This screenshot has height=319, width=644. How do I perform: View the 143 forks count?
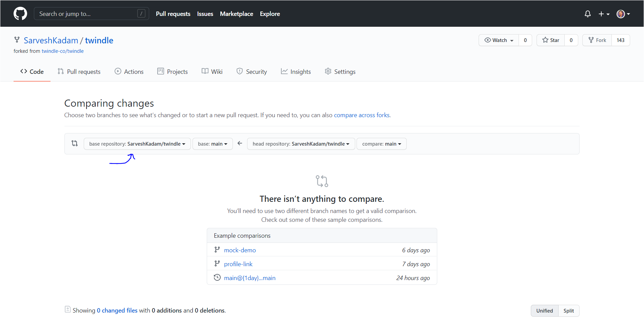point(621,40)
